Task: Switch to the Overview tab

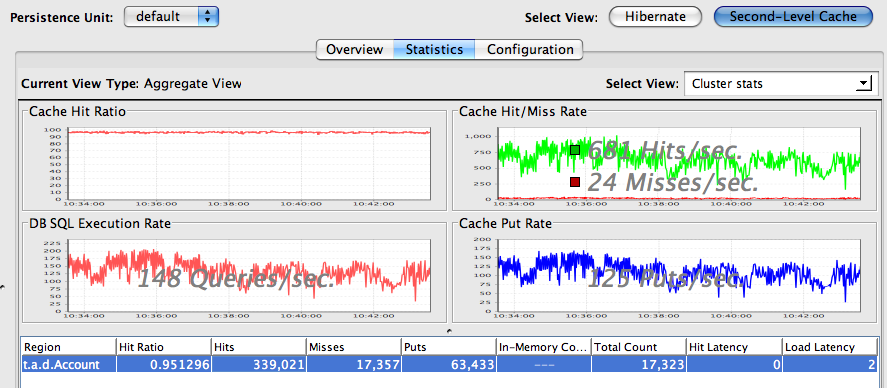Action: coord(355,50)
